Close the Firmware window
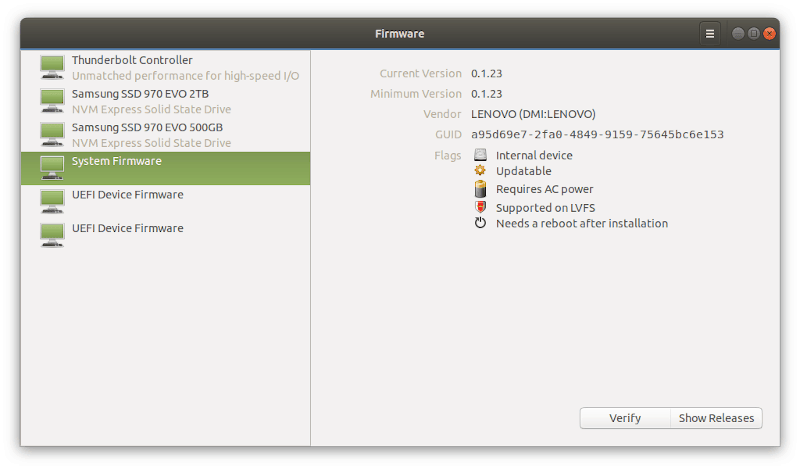The image size is (800, 469). click(x=769, y=33)
